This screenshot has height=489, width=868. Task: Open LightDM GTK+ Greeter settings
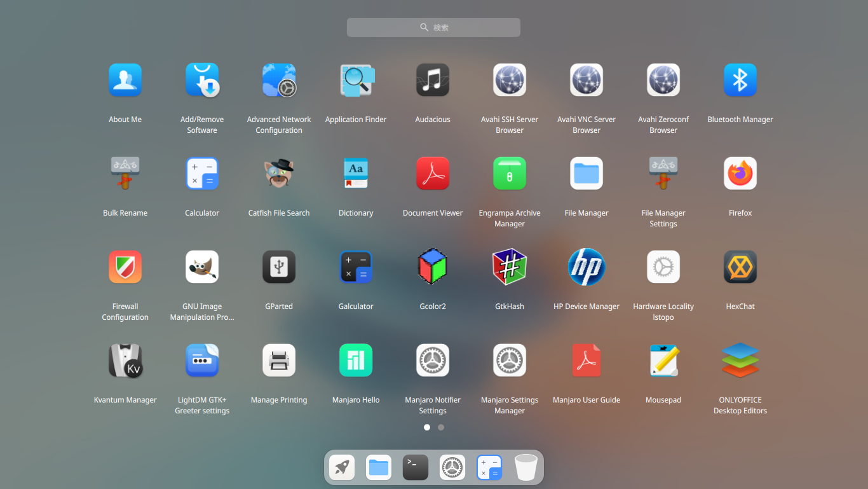click(202, 361)
